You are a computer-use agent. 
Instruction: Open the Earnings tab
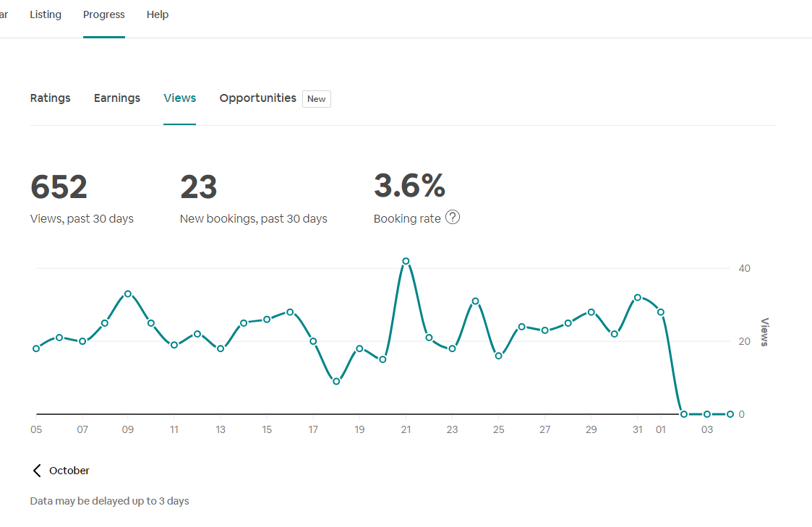tap(116, 98)
